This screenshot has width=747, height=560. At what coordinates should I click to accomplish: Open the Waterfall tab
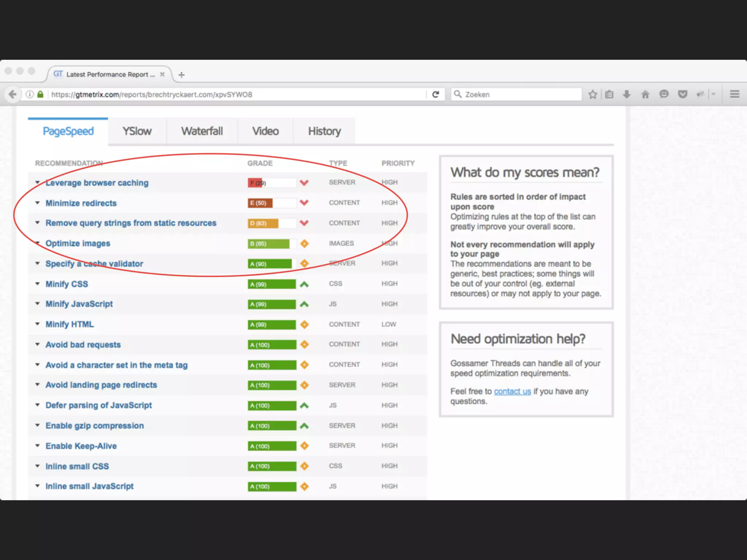pyautogui.click(x=202, y=131)
